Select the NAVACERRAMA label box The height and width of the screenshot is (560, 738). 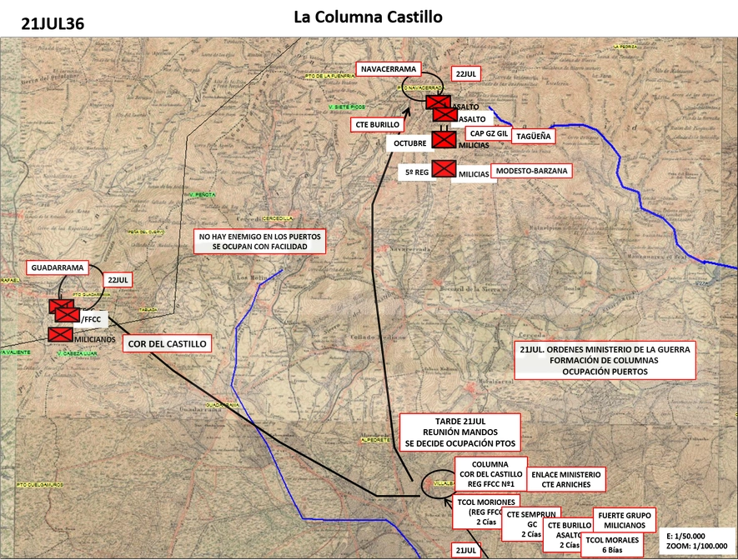(389, 69)
